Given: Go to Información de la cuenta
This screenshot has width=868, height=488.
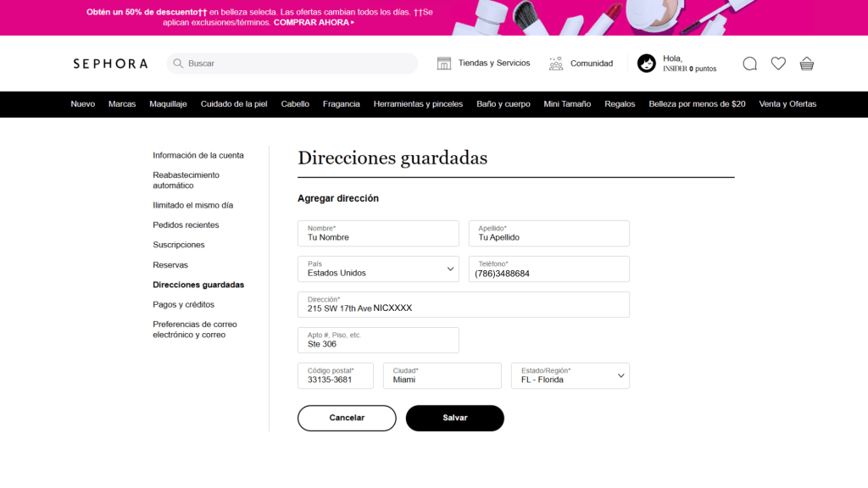Looking at the screenshot, I should coord(198,156).
